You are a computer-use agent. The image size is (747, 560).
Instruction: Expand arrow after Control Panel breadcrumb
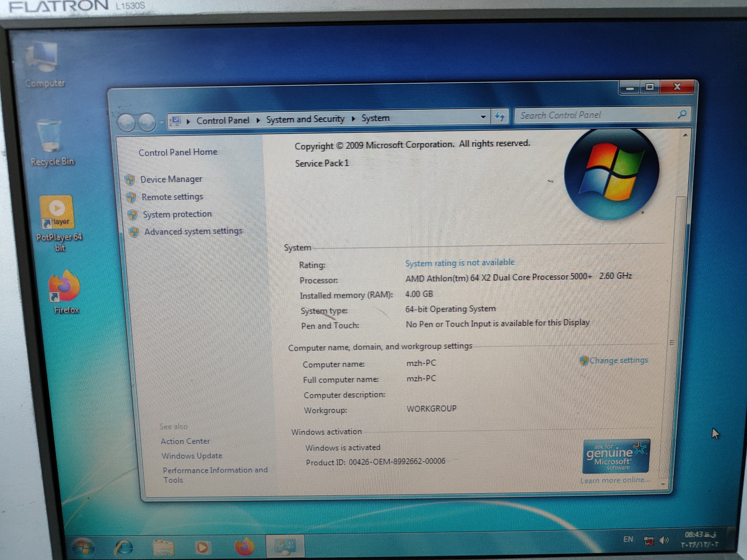click(258, 120)
